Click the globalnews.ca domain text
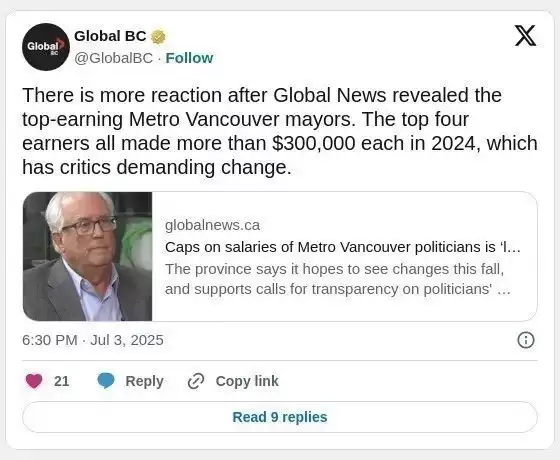 pyautogui.click(x=212, y=225)
